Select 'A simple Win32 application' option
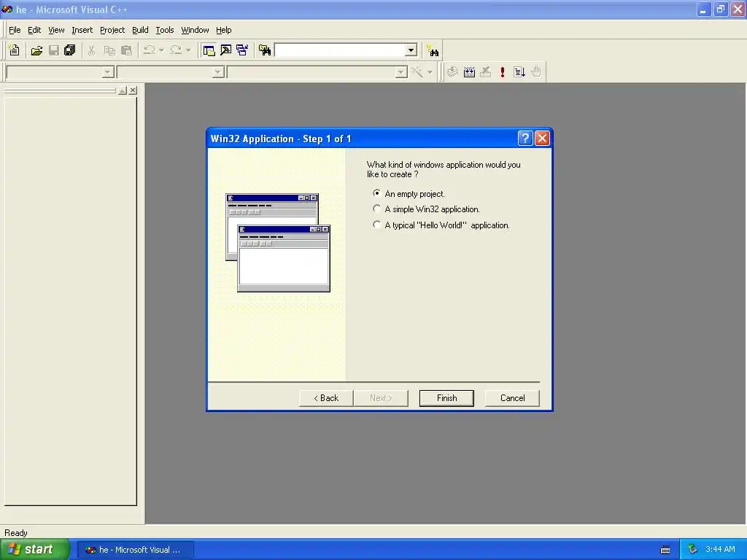This screenshot has height=560, width=747. [x=377, y=209]
